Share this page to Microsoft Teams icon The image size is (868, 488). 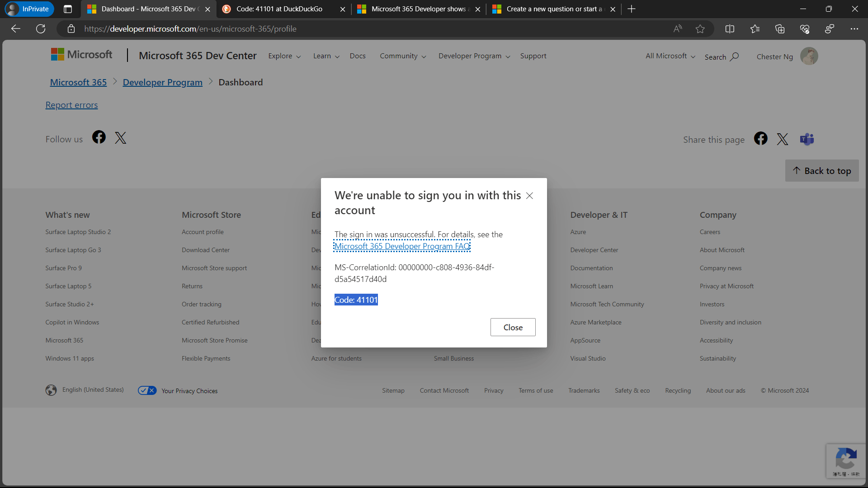(807, 139)
